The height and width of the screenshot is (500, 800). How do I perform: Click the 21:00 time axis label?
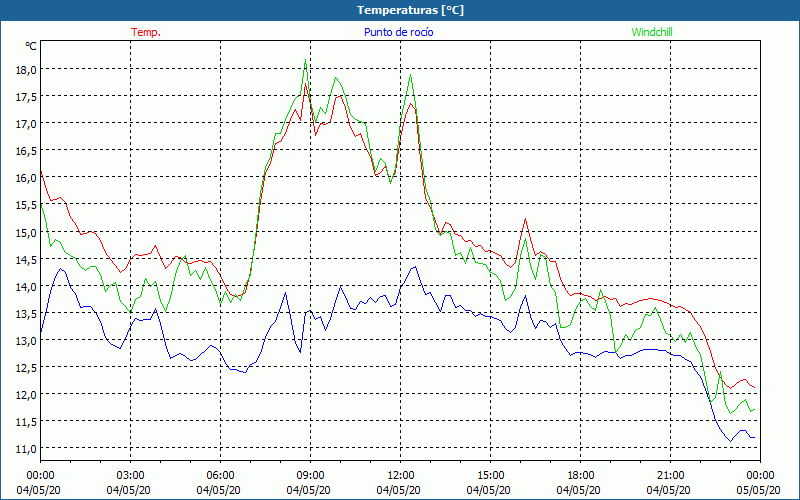pyautogui.click(x=670, y=476)
